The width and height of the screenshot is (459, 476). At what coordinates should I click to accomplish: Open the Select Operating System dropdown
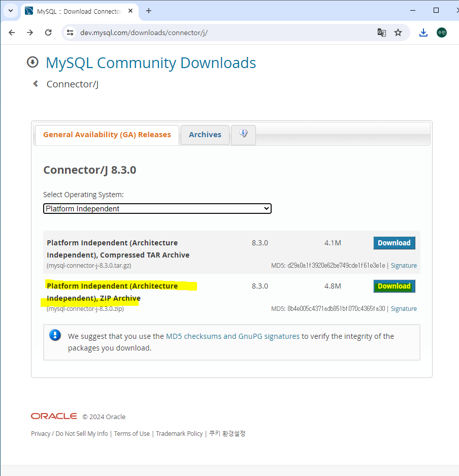(x=157, y=209)
